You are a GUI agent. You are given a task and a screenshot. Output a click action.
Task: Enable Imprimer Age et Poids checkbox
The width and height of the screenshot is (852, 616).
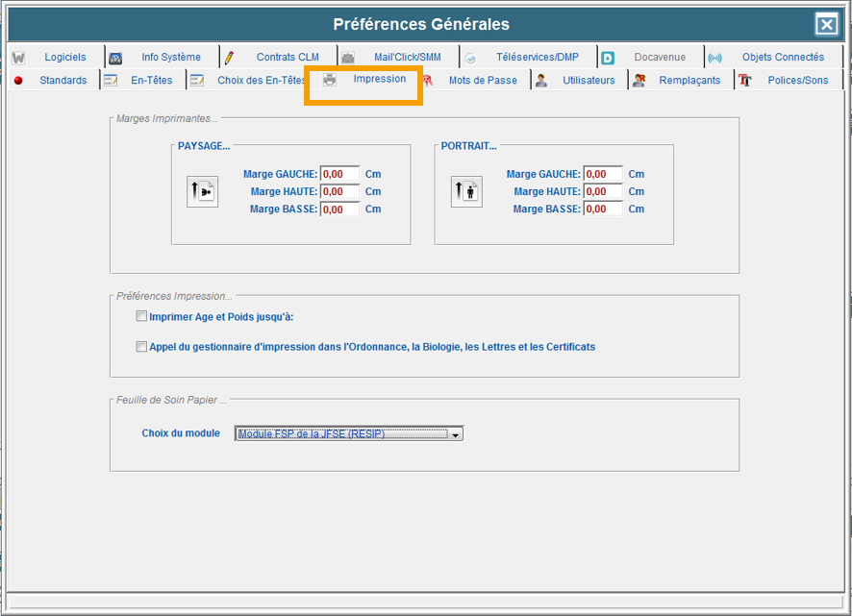(141, 317)
